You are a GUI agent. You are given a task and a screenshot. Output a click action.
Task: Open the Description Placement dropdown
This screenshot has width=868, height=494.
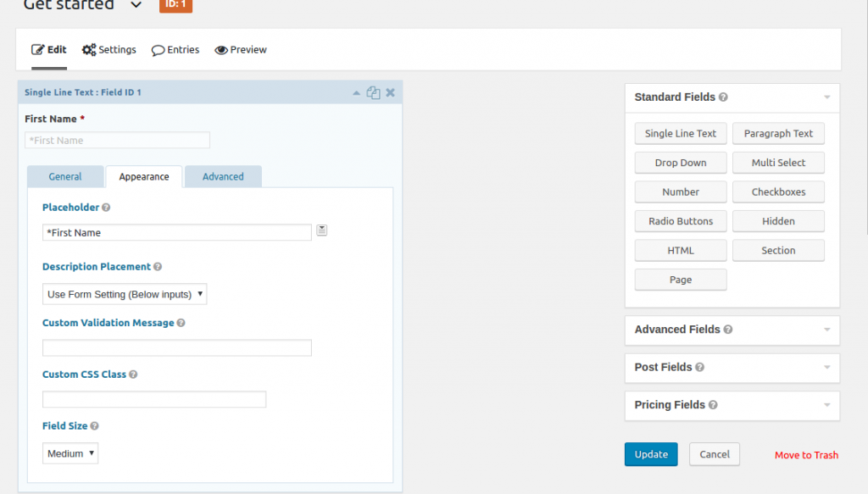pos(125,294)
